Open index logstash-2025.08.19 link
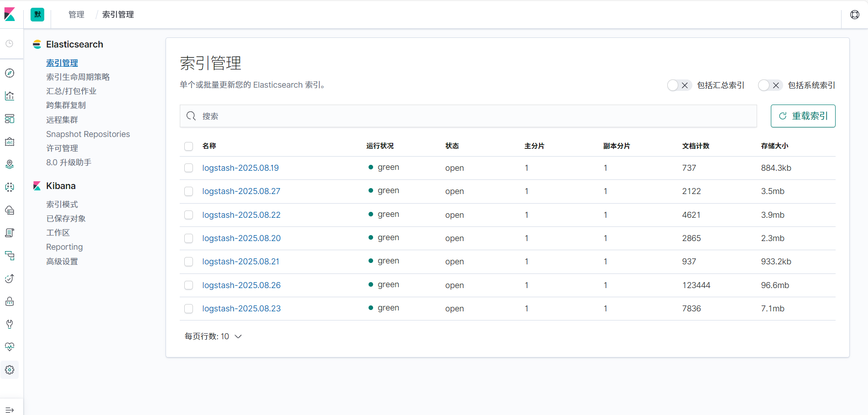The height and width of the screenshot is (415, 868). pyautogui.click(x=240, y=168)
